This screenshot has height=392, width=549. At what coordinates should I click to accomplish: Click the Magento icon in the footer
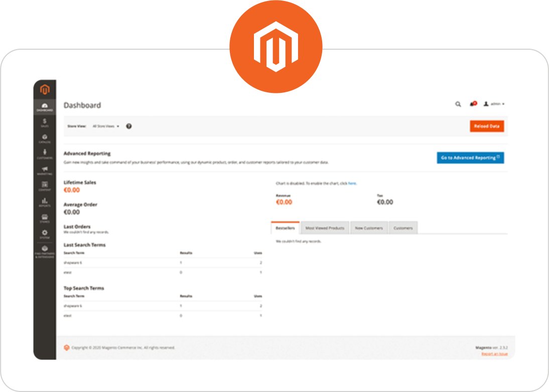[67, 347]
